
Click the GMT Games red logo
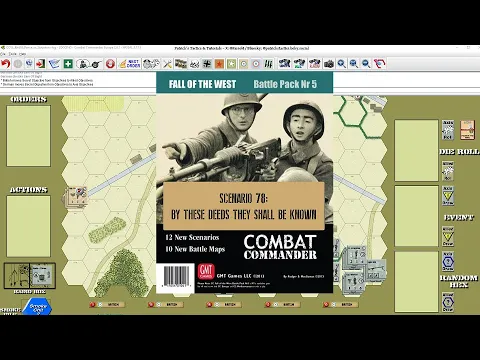206,271
